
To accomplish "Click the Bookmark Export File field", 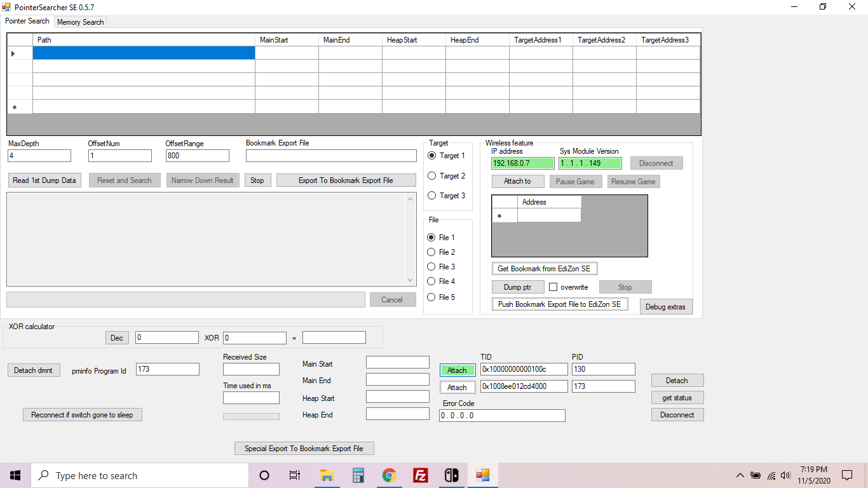I will pyautogui.click(x=331, y=156).
